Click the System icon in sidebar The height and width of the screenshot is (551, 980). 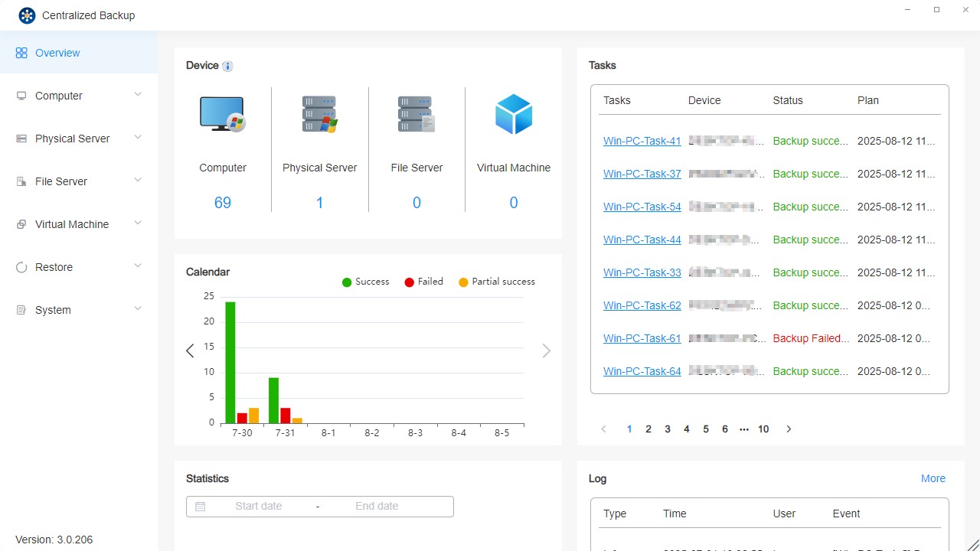click(x=21, y=311)
